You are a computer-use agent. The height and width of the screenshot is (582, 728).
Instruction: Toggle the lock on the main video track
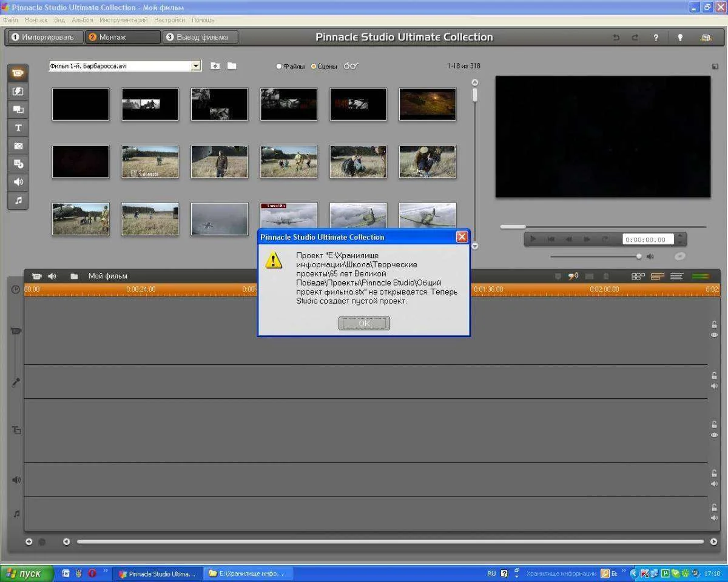[714, 324]
